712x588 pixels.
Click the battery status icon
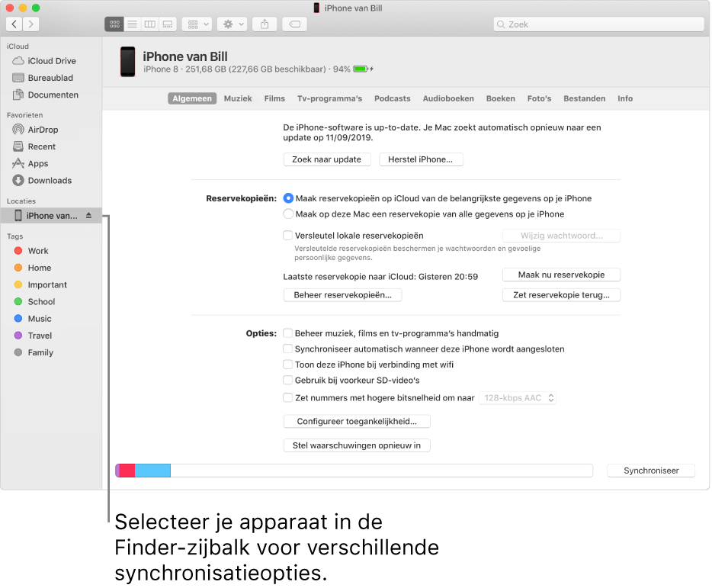[361, 69]
